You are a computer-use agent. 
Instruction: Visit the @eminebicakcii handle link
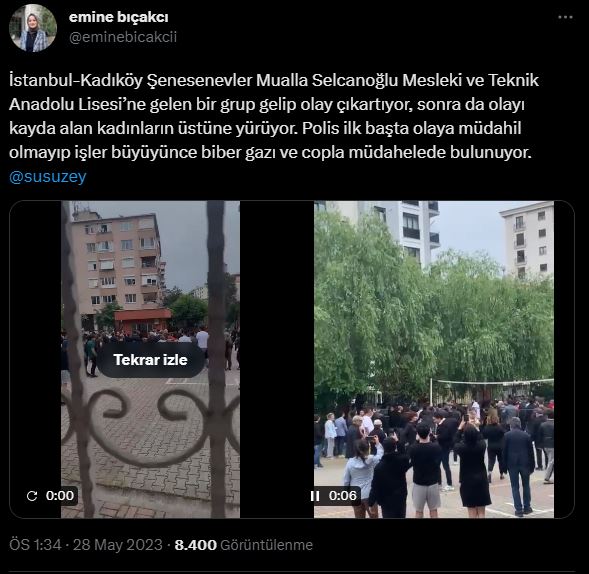[x=123, y=37]
